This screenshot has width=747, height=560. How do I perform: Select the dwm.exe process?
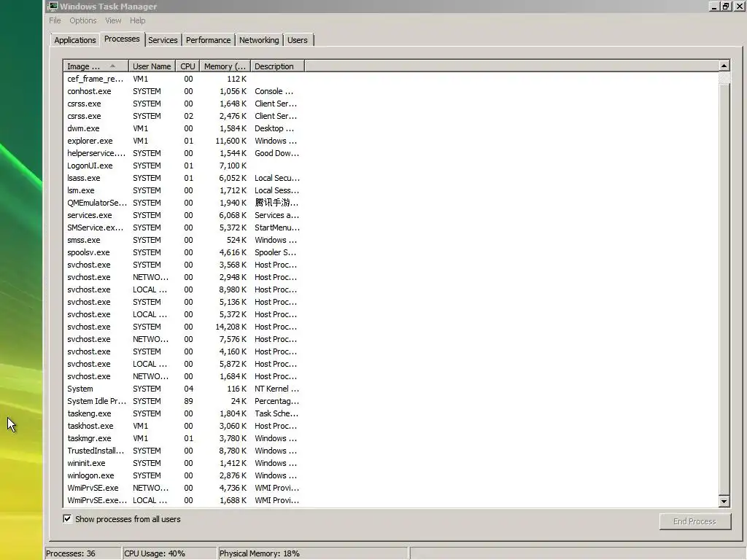183,128
